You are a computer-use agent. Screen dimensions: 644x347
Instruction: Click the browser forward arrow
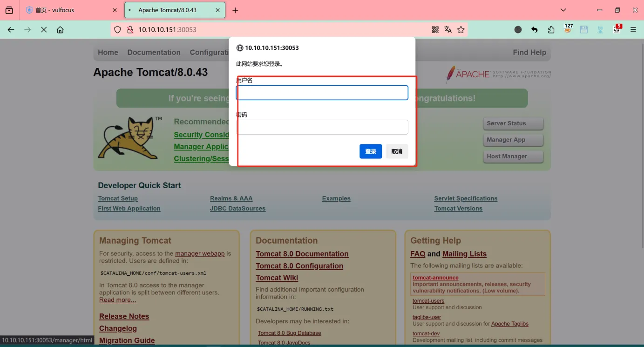coord(27,30)
